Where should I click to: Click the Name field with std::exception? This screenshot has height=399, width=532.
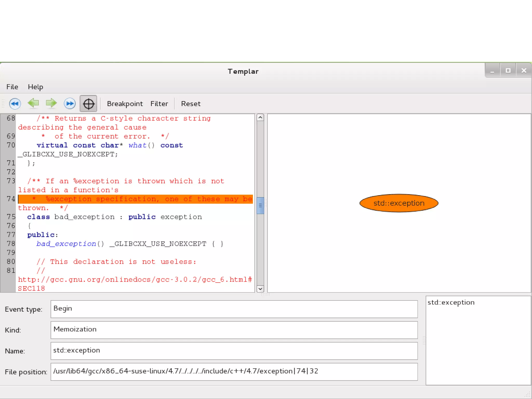(x=234, y=351)
